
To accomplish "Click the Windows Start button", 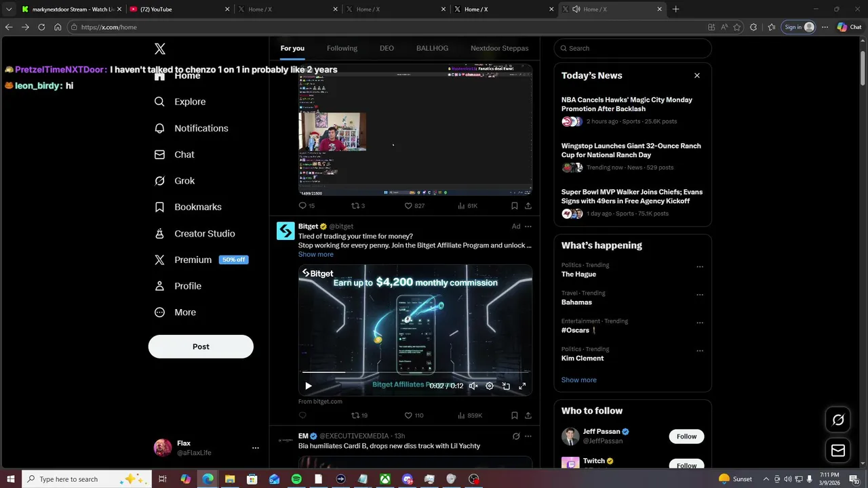I will [x=10, y=479].
